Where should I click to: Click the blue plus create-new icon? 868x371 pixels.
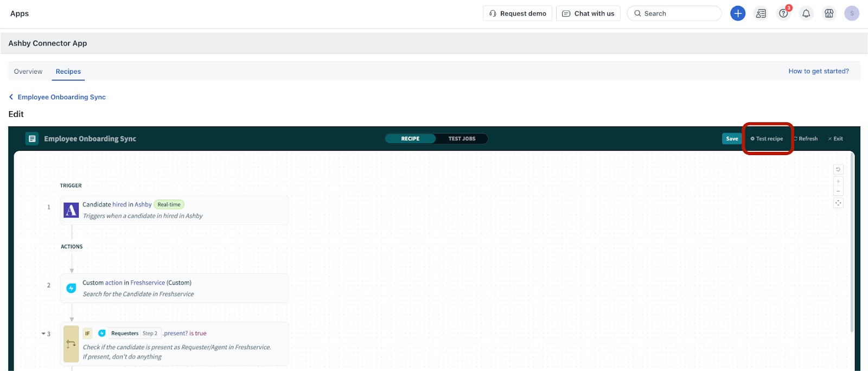click(738, 14)
